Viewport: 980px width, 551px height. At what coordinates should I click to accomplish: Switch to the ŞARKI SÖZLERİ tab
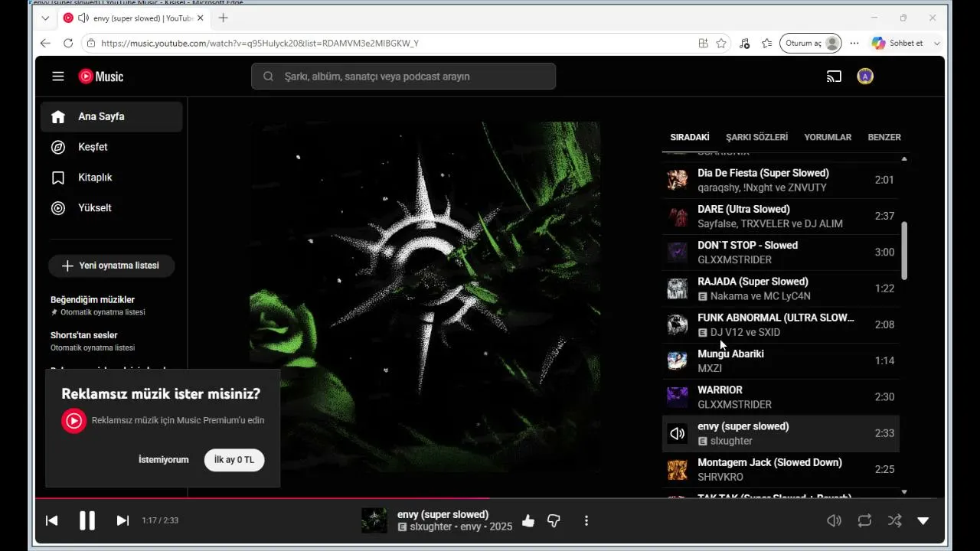coord(756,138)
